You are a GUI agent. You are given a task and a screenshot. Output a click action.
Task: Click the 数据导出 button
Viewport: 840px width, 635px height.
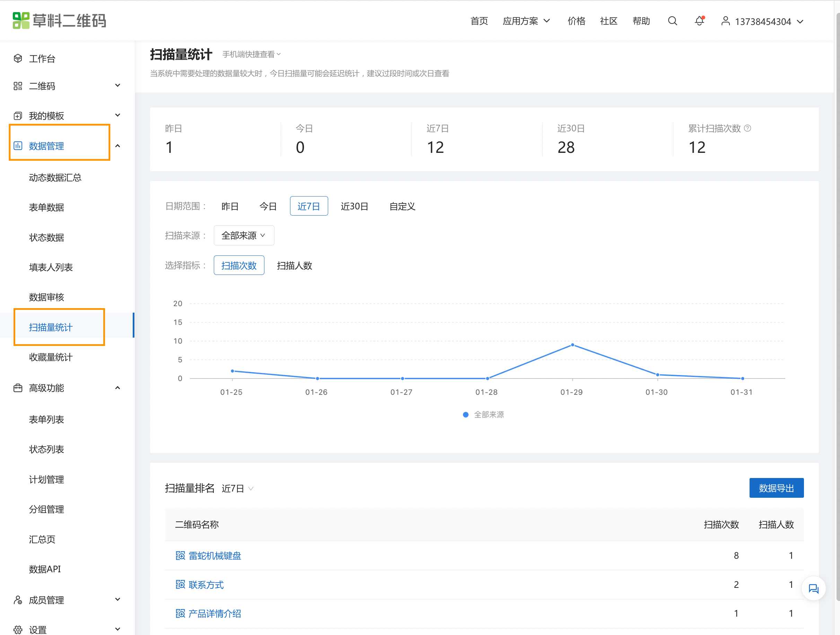(776, 488)
